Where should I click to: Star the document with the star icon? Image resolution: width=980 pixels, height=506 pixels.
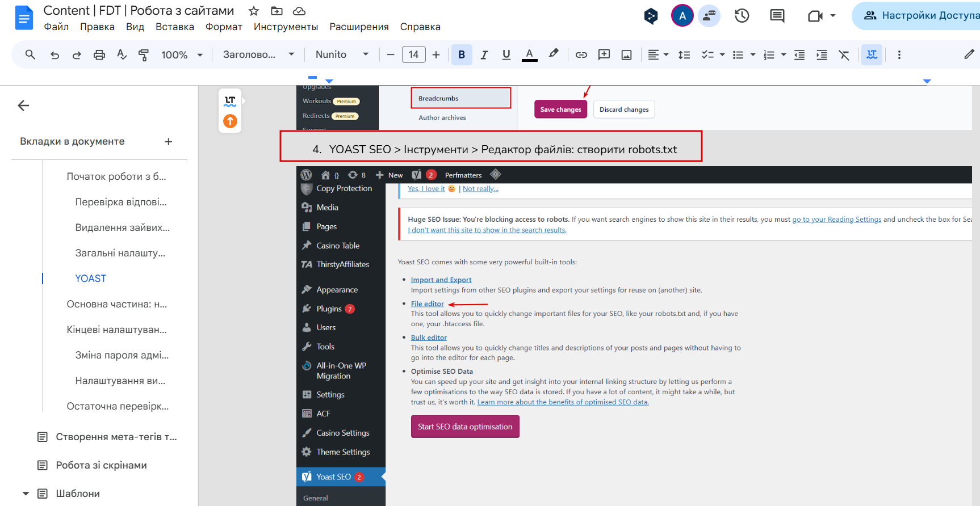tap(254, 11)
